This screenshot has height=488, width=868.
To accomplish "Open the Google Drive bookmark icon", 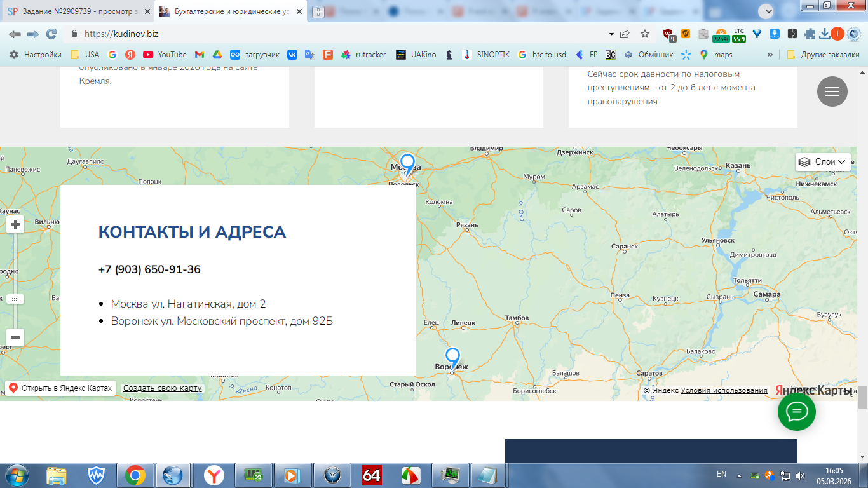I will 217,55.
